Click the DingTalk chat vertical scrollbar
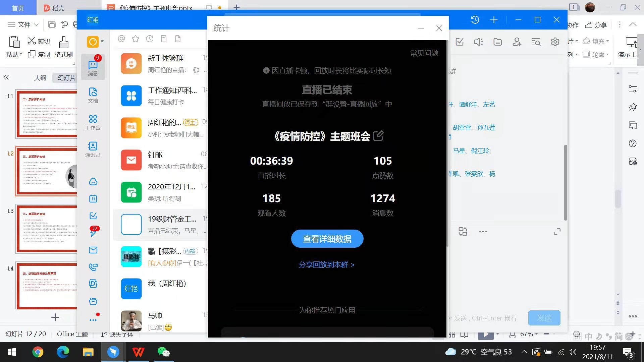Viewport: 644px width, 362px height. click(x=566, y=183)
